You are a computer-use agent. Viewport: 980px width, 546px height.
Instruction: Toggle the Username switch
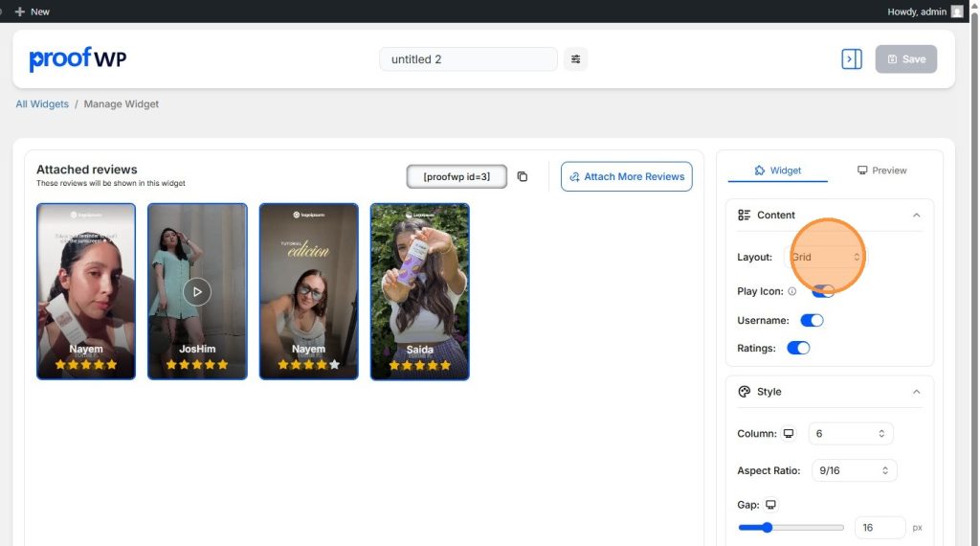(812, 320)
